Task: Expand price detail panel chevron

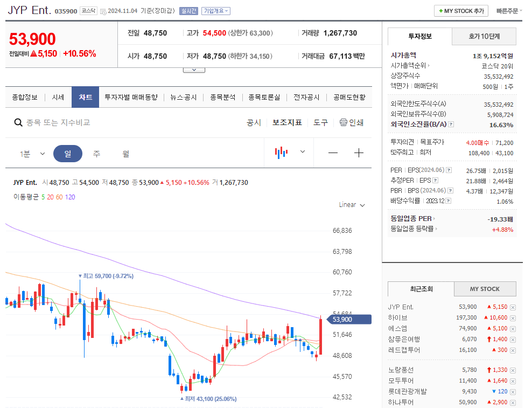Action: click(x=194, y=70)
